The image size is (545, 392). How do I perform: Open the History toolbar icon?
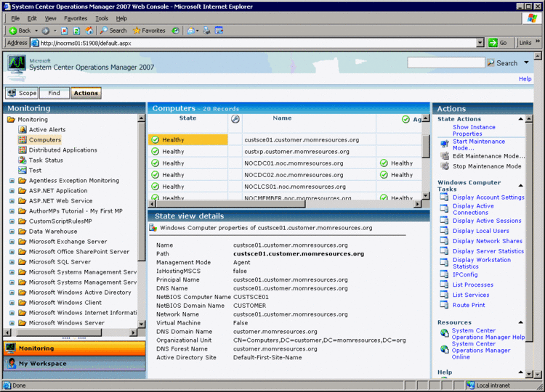[x=176, y=30]
